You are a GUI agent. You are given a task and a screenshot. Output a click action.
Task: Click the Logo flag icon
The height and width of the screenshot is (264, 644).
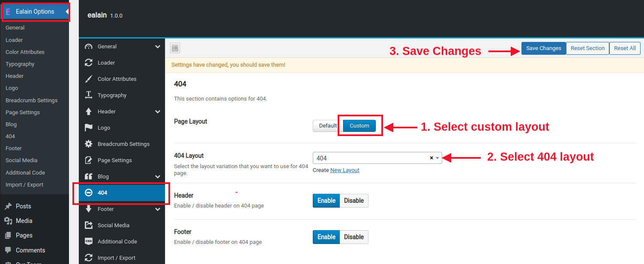[x=89, y=128]
